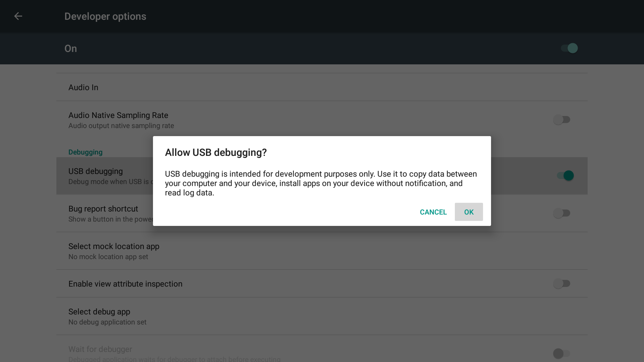644x362 pixels.
Task: Click the "No debug application set" text
Action: [x=107, y=322]
